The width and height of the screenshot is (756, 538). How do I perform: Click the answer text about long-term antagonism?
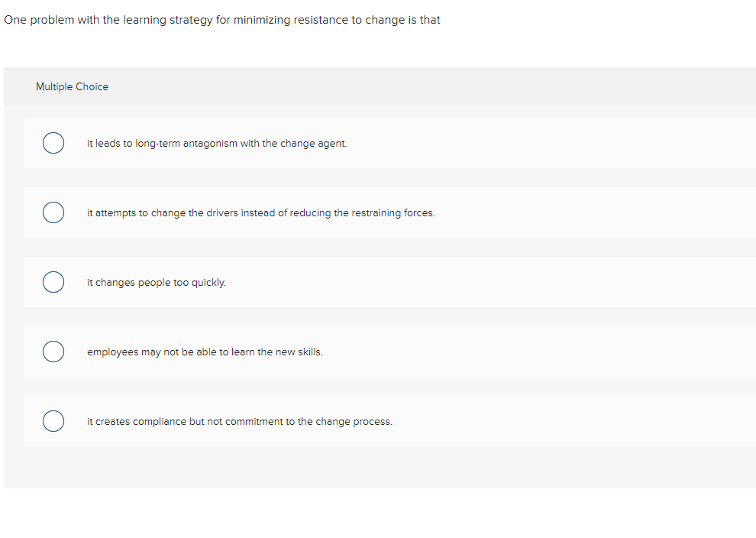coord(217,143)
